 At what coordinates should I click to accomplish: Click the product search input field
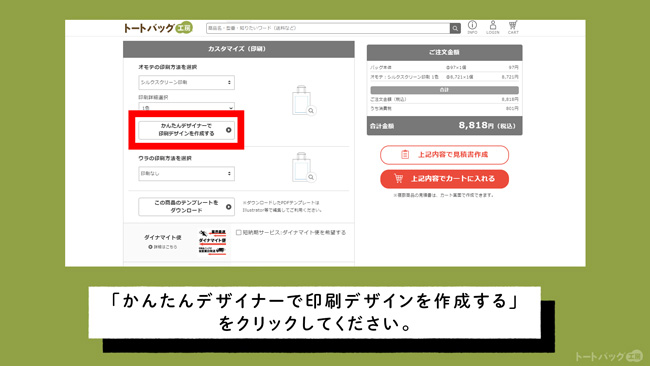coord(328,28)
